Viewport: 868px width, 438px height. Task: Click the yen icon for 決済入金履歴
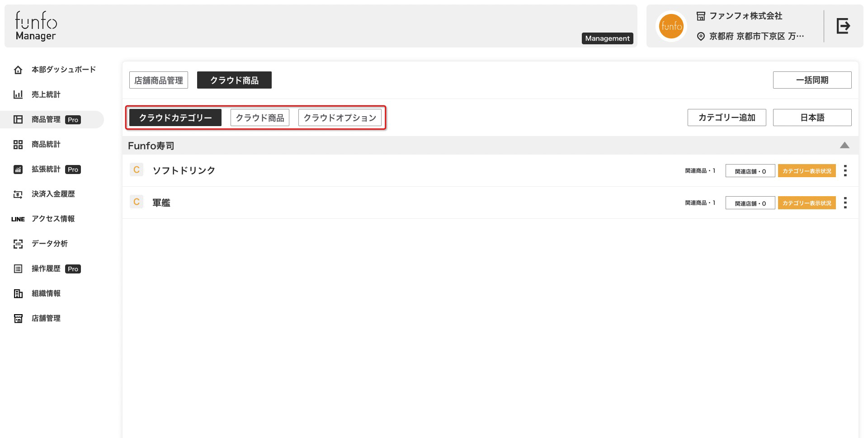(18, 194)
